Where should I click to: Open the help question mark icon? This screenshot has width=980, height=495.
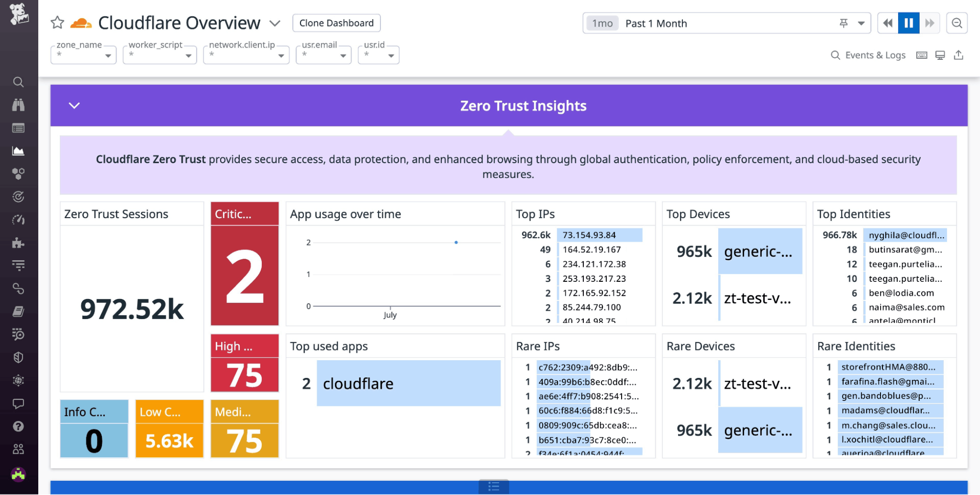tap(18, 426)
